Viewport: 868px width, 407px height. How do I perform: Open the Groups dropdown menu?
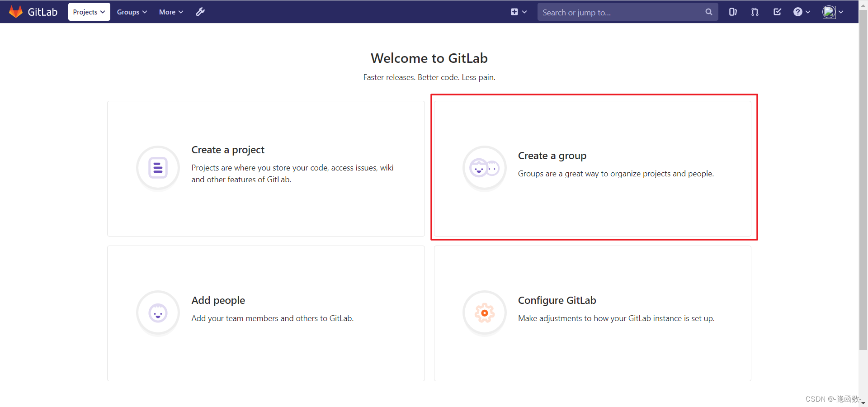pos(132,12)
